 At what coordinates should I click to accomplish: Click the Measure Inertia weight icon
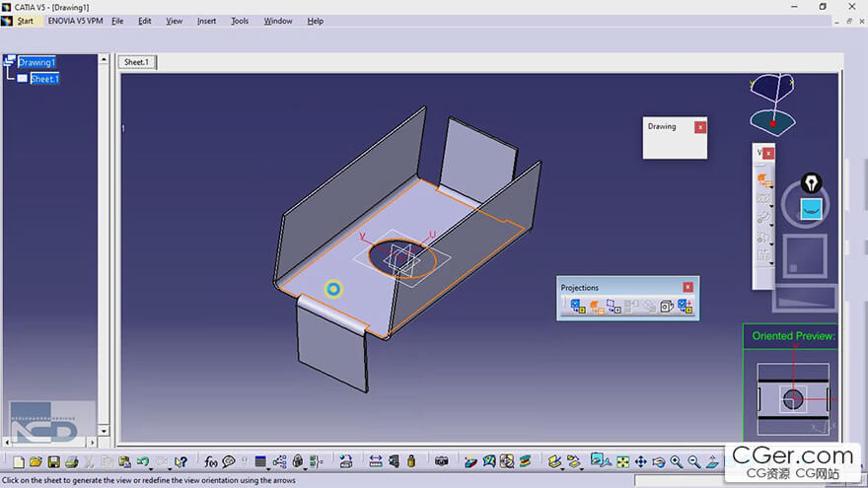(411, 461)
